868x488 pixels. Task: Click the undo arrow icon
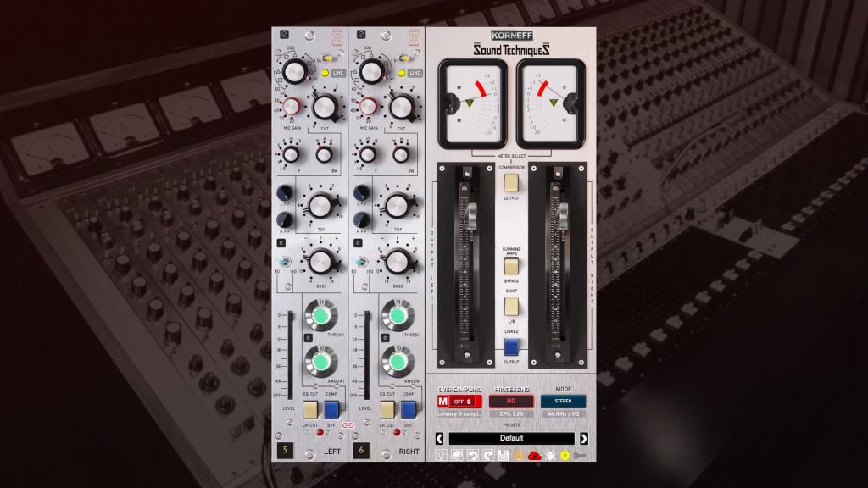click(472, 455)
